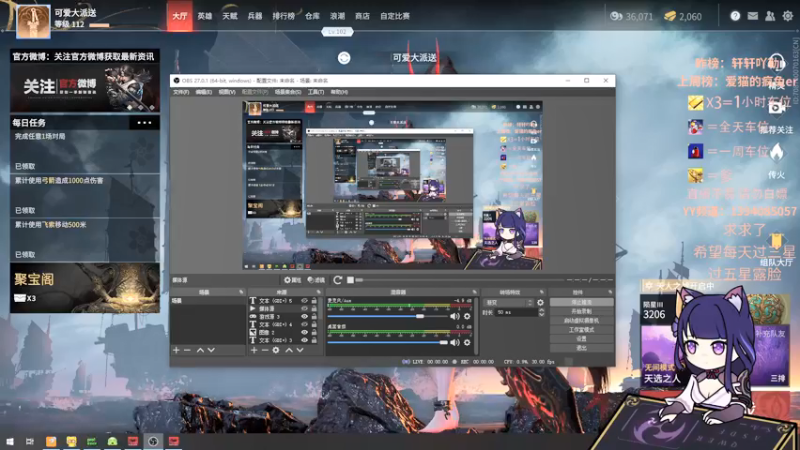This screenshot has height=450, width=800.
Task: Add a new source with plus icon
Action: pos(254,351)
